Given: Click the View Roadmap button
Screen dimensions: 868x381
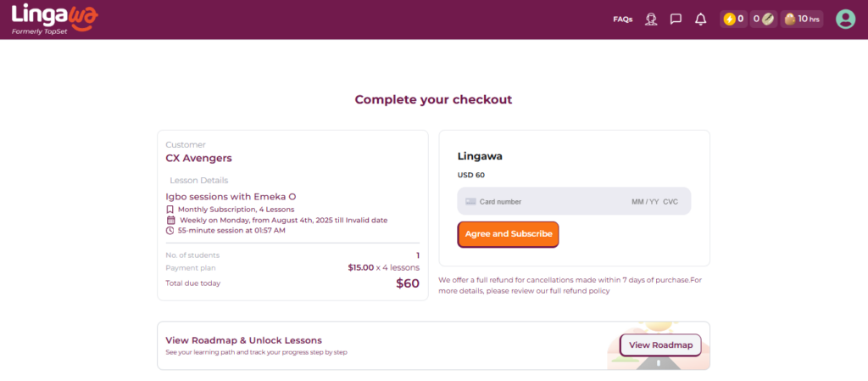Looking at the screenshot, I should click(660, 345).
